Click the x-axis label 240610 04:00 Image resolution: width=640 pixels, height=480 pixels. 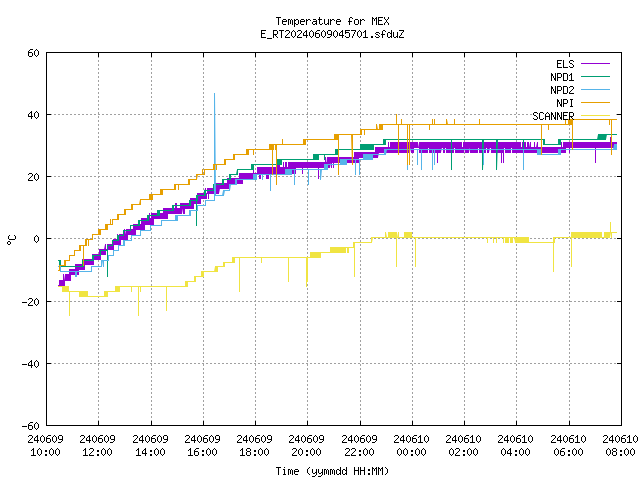click(x=516, y=446)
